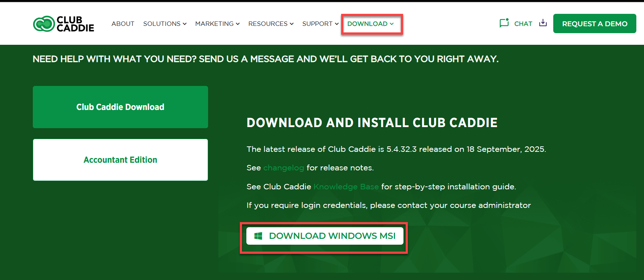Expand the DOWNLOAD menu chevron
This screenshot has width=644, height=280.
[x=392, y=24]
